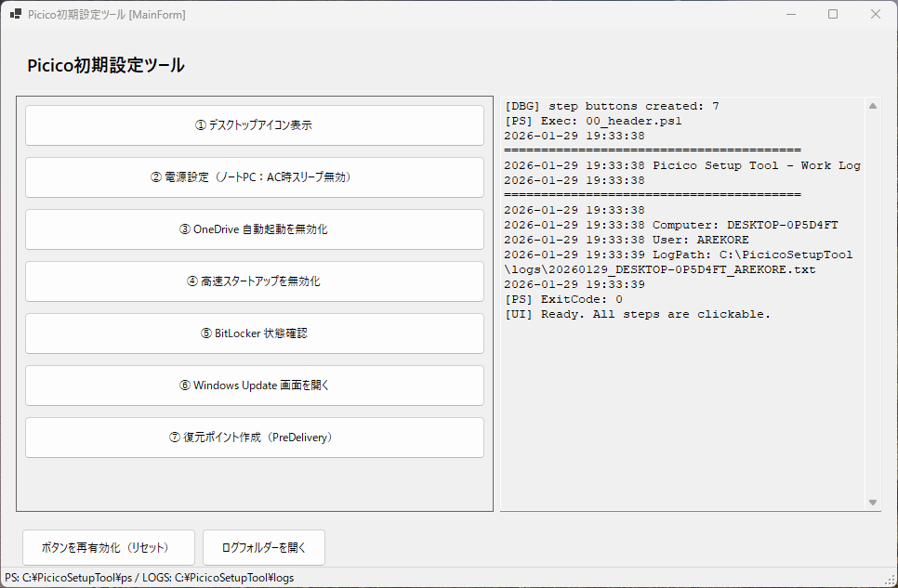The height and width of the screenshot is (588, 898).
Task: Create PreDelivery restore point with step ⑦
Action: point(254,438)
